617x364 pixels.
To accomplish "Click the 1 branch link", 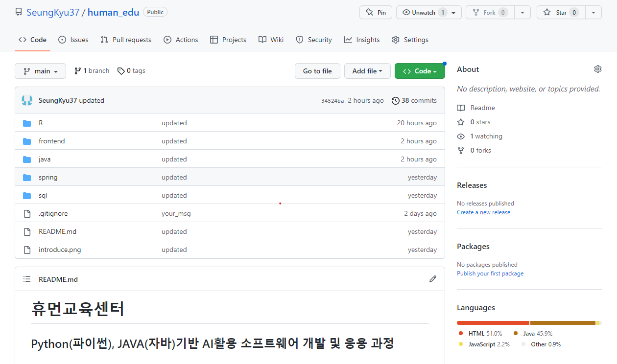I will click(92, 71).
